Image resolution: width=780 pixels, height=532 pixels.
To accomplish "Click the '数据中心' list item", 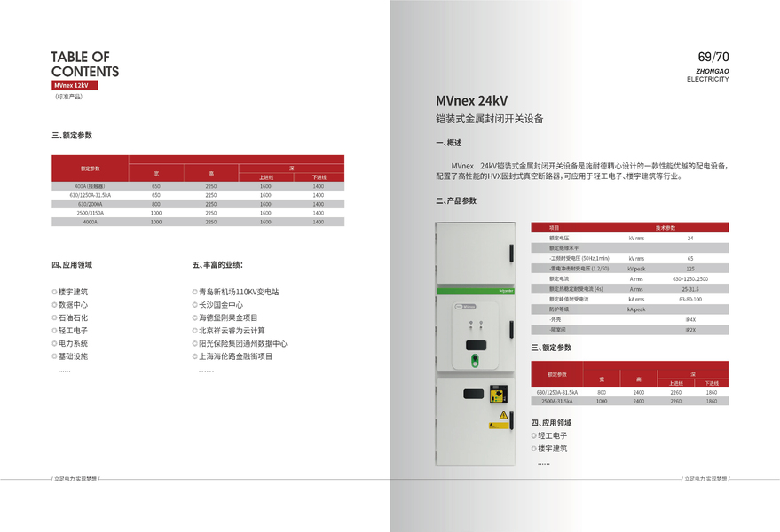I will coord(73,305).
